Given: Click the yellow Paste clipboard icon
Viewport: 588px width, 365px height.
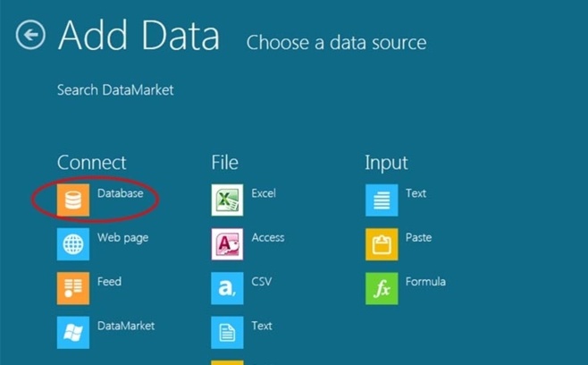Looking at the screenshot, I should (x=382, y=243).
